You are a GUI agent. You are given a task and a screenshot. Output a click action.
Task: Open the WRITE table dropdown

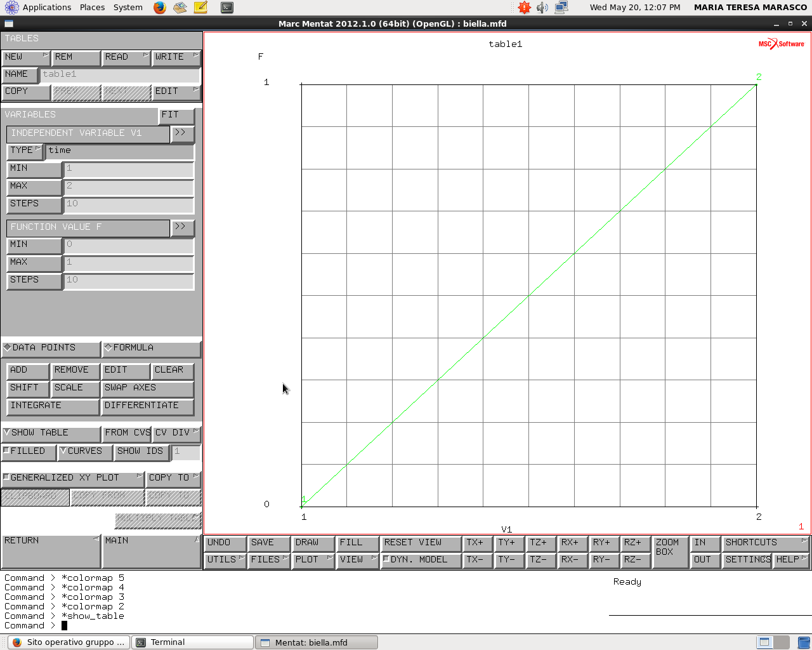coord(177,58)
